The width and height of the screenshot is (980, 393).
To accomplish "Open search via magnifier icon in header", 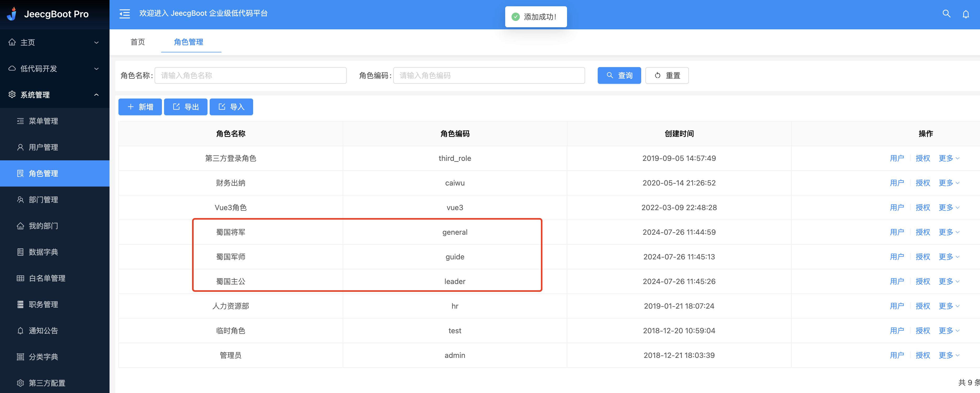I will coord(946,14).
